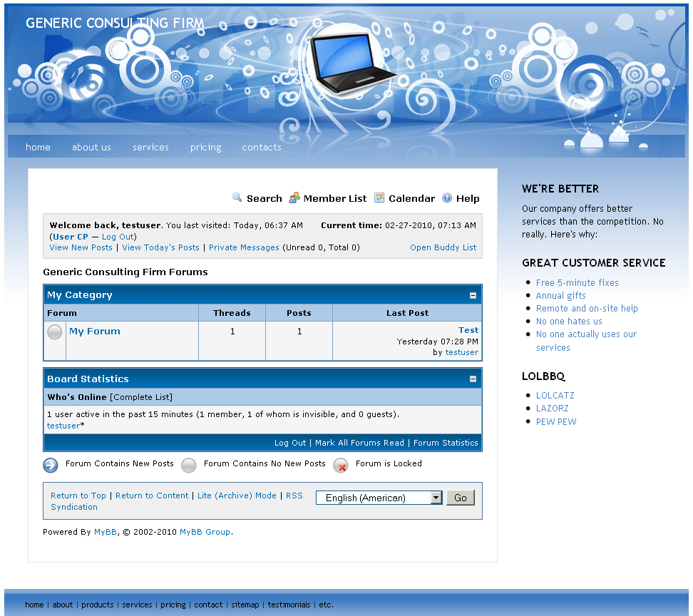Open the English (American) language dropdown

pos(436,498)
